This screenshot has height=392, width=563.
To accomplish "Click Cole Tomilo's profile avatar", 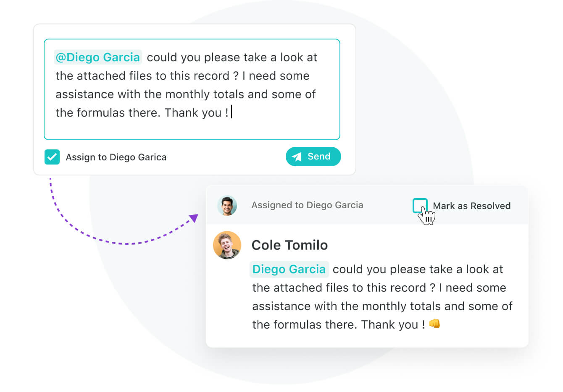I will pos(227,245).
